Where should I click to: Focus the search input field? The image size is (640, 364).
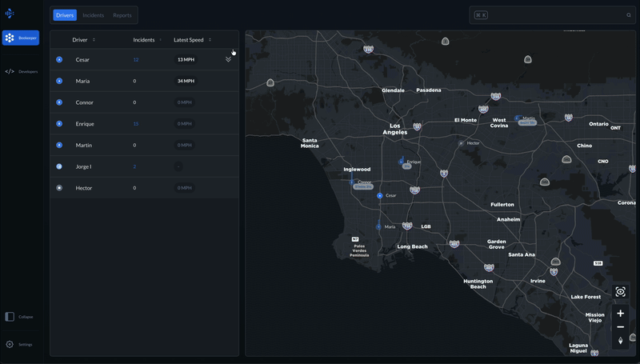552,15
